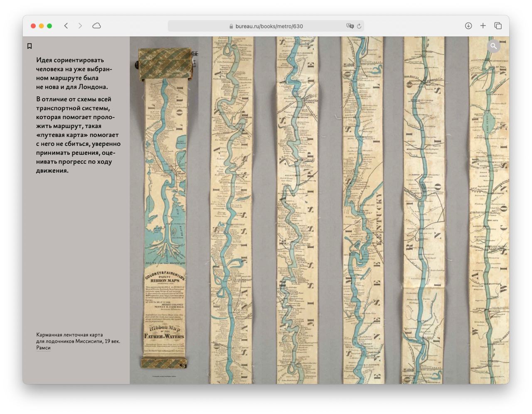Click the bookmark icon above the article text
532x414 pixels.
click(x=30, y=46)
